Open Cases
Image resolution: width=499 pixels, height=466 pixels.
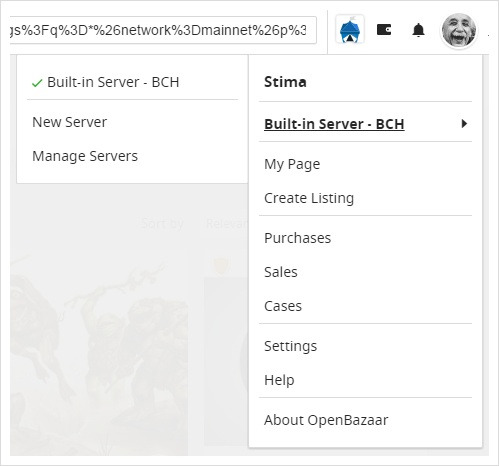click(283, 306)
